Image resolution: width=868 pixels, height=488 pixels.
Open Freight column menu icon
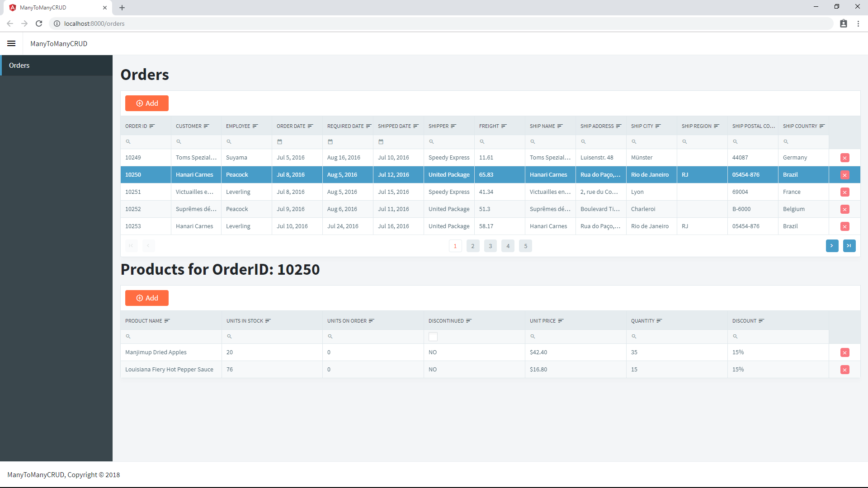(x=504, y=126)
